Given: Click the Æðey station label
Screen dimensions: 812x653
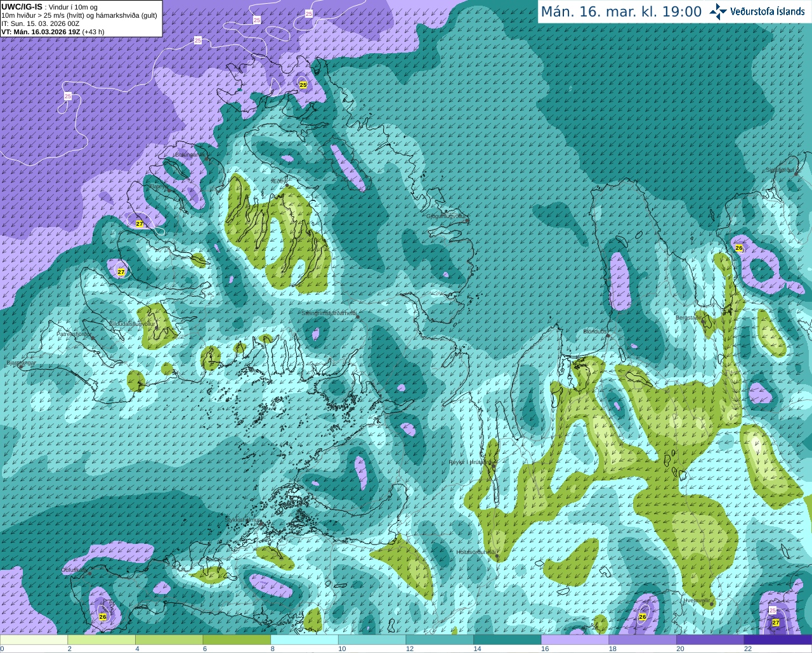Looking at the screenshot, I should pos(278,181).
